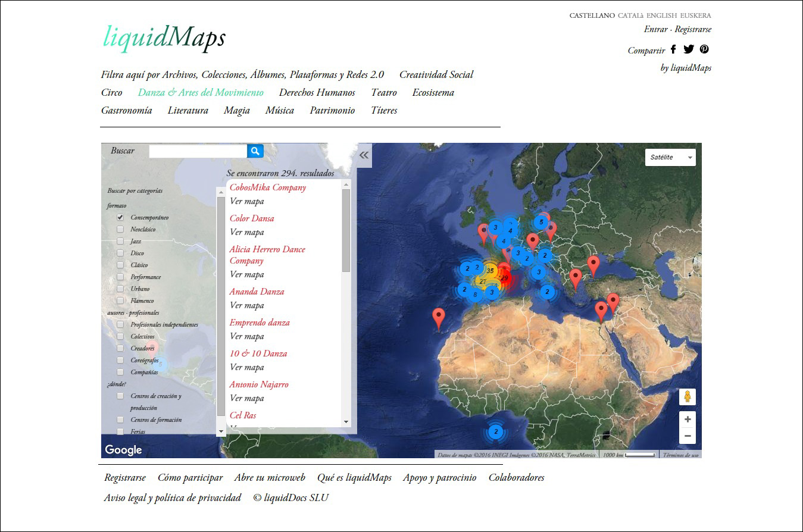Open the Antonio Najarro result
This screenshot has height=532, width=803.
[x=259, y=384]
